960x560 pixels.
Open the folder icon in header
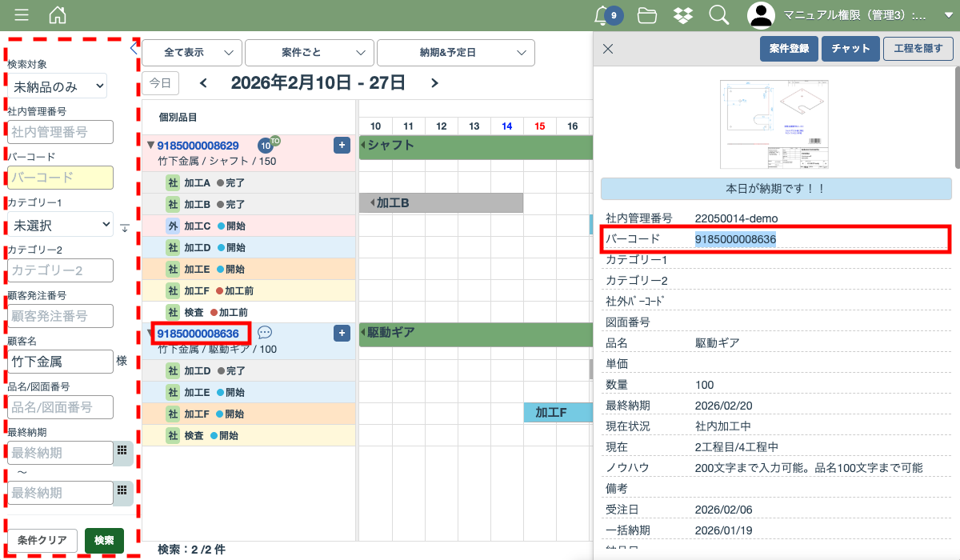647,15
